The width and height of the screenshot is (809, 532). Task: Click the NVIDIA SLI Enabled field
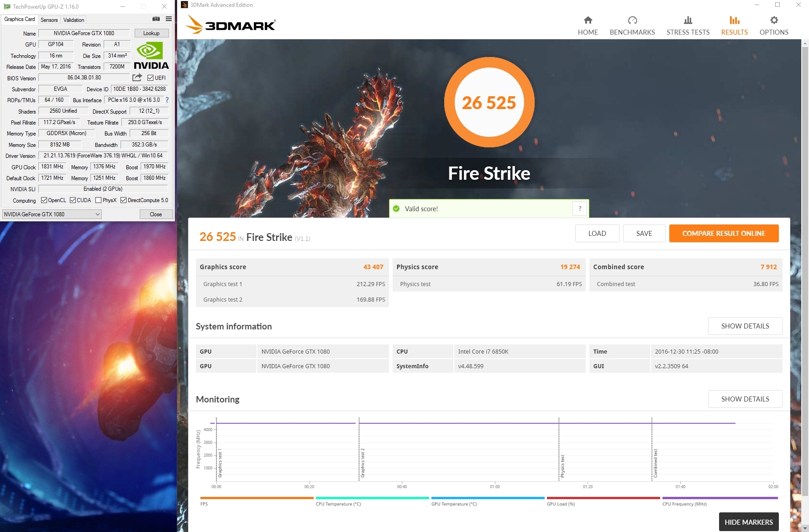[103, 189]
